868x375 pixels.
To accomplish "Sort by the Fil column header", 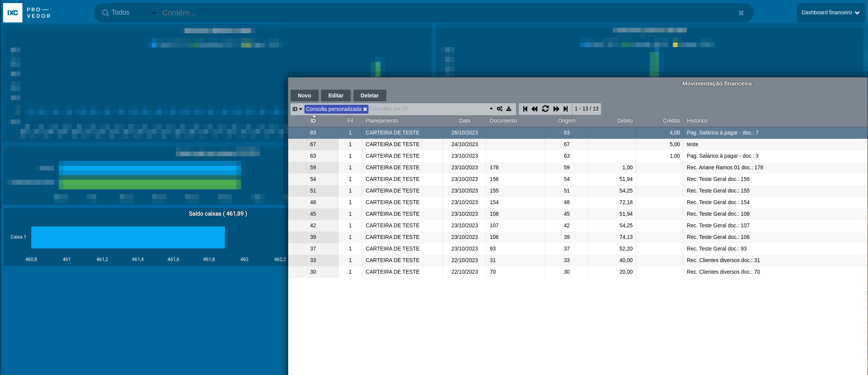I will (350, 121).
